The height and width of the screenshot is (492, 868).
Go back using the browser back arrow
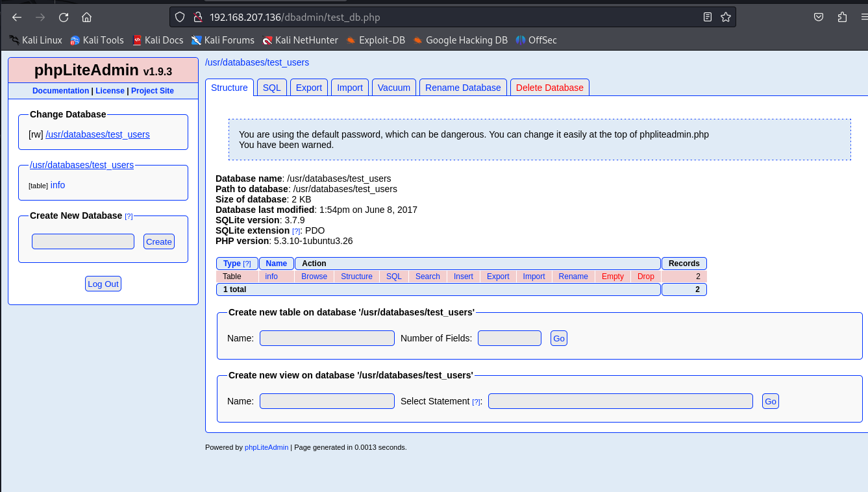point(17,18)
